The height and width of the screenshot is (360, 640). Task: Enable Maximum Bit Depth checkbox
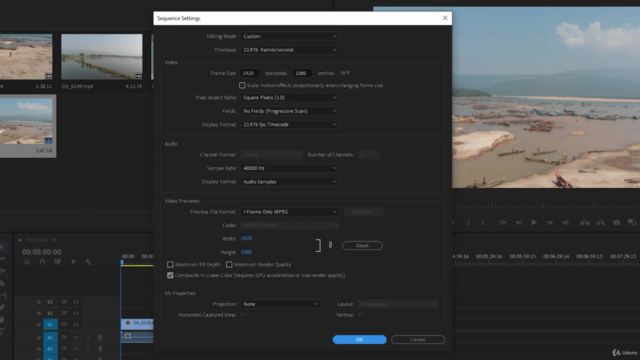[x=170, y=264]
